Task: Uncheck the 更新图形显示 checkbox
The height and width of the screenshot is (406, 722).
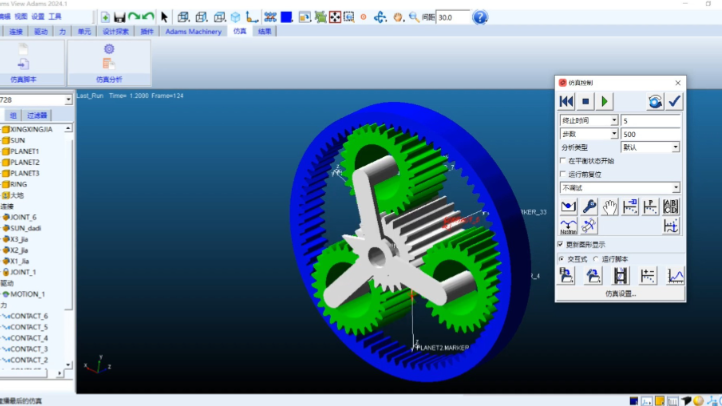Action: pyautogui.click(x=562, y=243)
